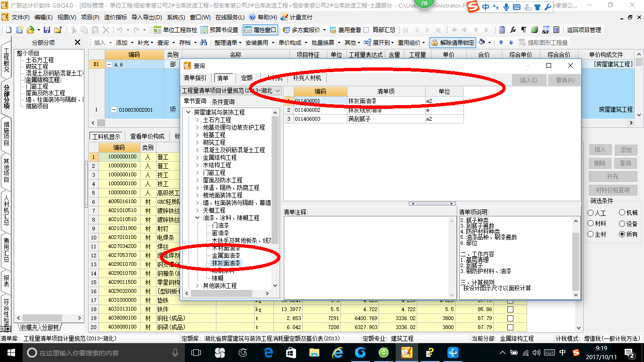Click 返回项目管理 button

point(584,30)
